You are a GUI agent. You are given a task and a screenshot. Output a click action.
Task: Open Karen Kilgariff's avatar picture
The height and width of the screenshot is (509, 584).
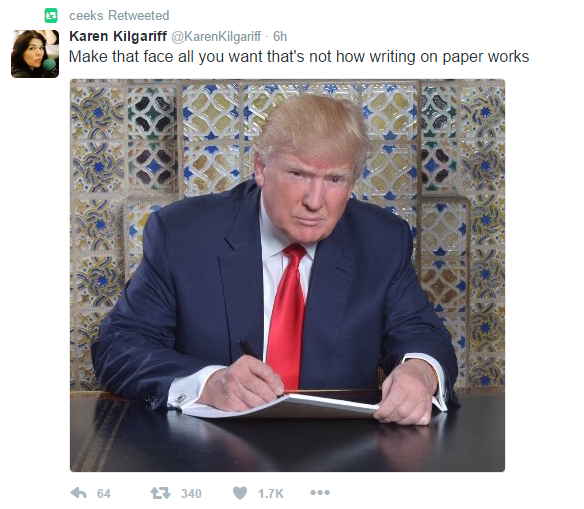pos(35,54)
